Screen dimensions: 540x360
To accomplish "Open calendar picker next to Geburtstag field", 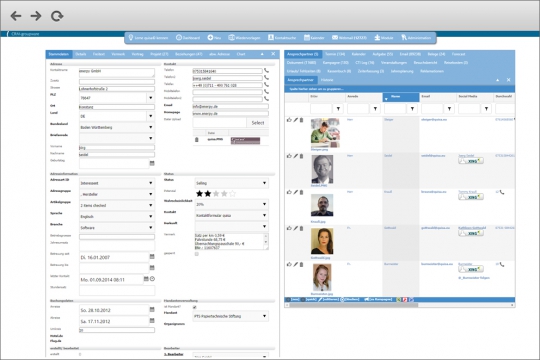I will 152,163.
